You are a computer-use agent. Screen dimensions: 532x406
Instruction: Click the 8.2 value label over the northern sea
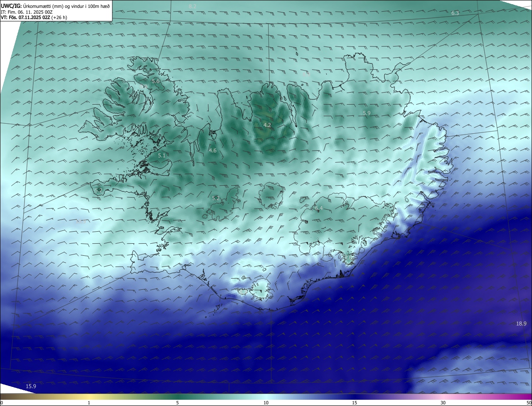click(192, 6)
